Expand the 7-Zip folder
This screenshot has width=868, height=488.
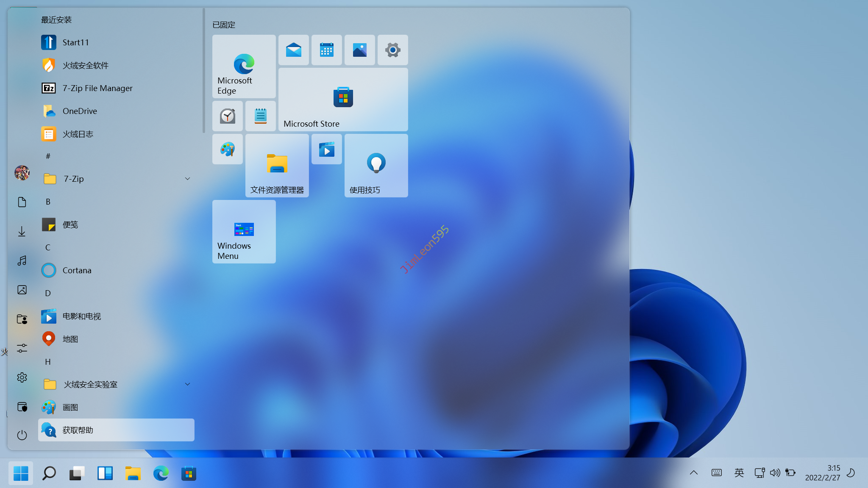click(187, 179)
